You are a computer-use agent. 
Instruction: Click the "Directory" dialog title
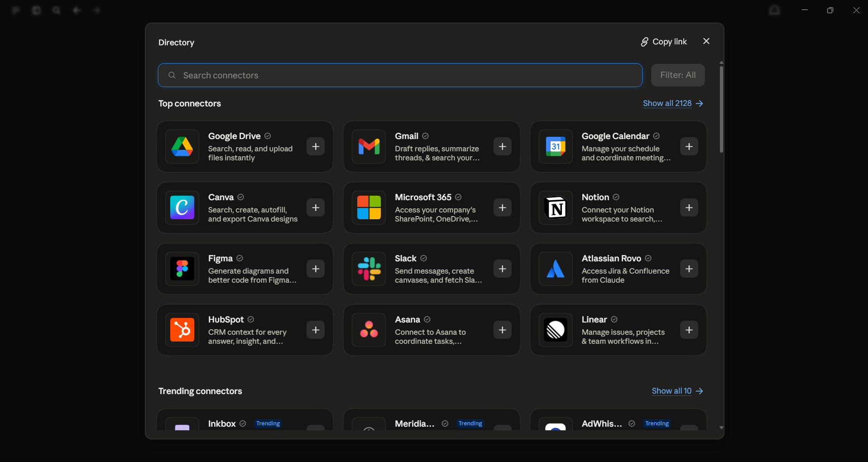pos(176,42)
